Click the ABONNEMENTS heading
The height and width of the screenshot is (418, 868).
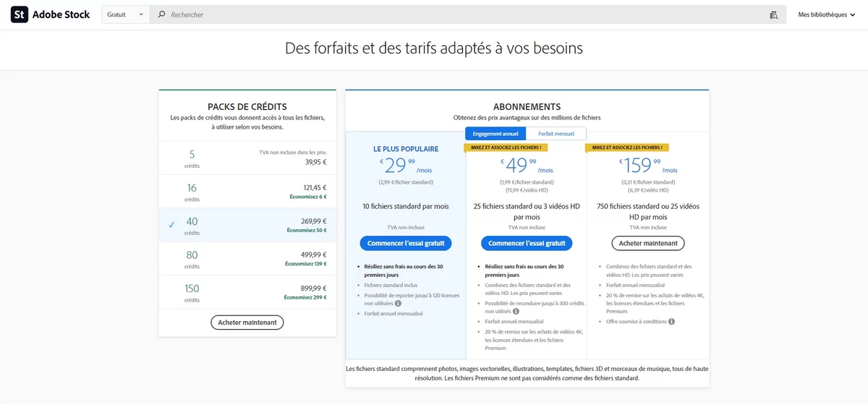point(527,106)
